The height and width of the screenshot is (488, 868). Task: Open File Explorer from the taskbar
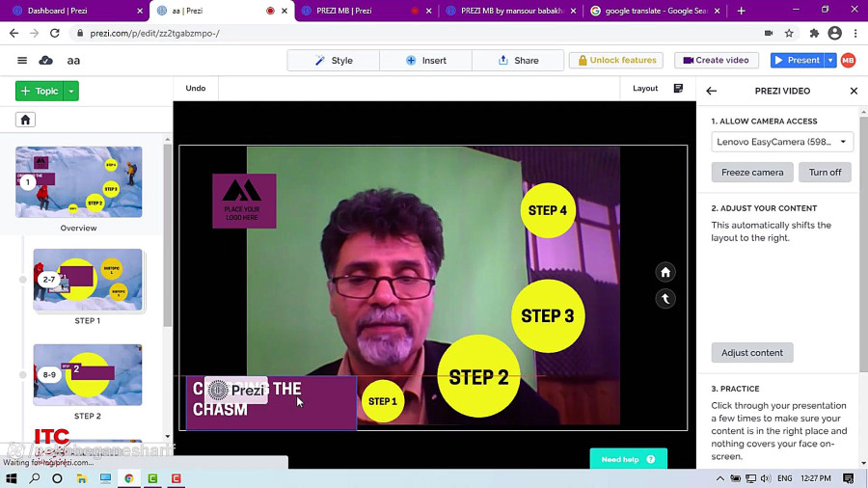click(x=81, y=478)
